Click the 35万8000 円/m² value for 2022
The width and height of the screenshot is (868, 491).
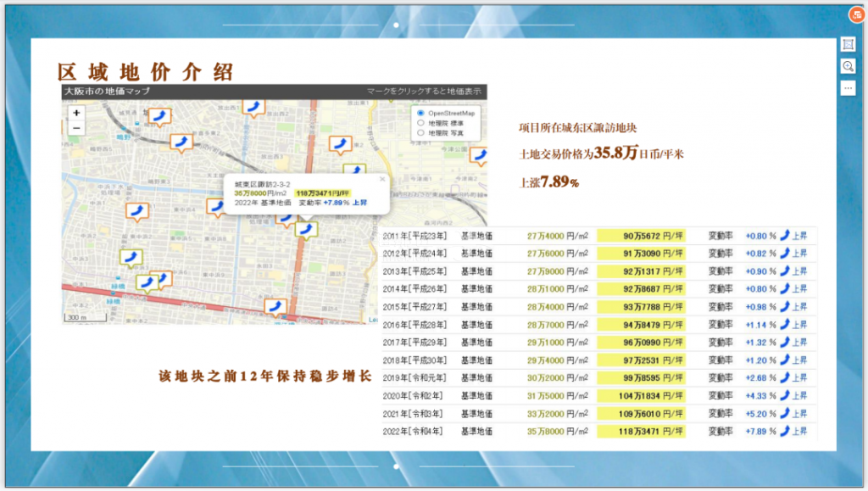[x=558, y=431]
